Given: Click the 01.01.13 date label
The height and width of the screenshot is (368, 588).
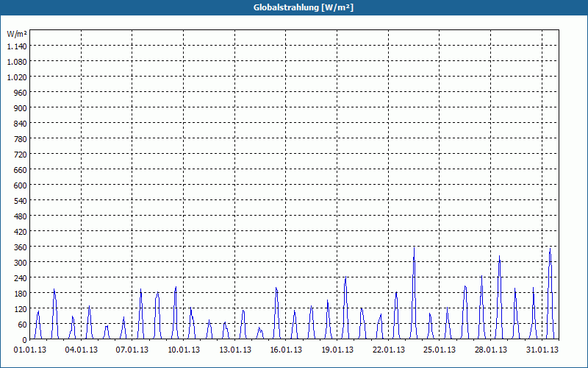Looking at the screenshot, I should 30,350.
